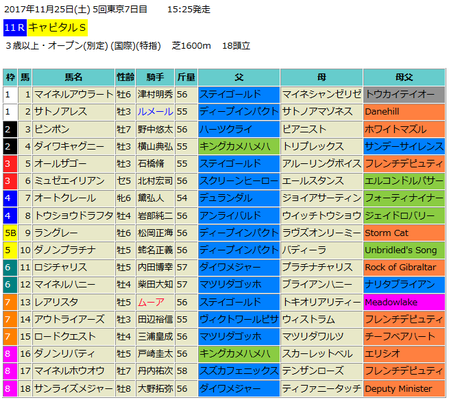This screenshot has width=449, height=400.
Task: Click sire cell スクリーンヒーロー
Action: pos(239,181)
